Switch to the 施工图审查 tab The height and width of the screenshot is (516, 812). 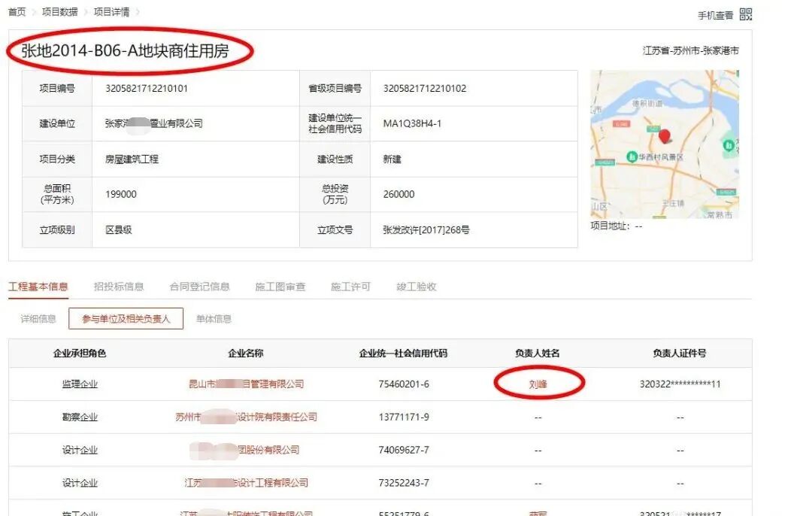coord(280,286)
